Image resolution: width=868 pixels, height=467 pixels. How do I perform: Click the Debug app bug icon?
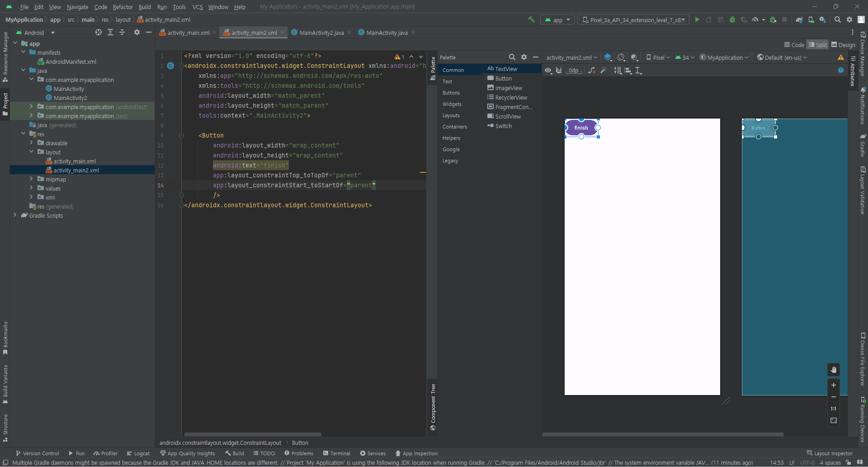[x=732, y=20]
